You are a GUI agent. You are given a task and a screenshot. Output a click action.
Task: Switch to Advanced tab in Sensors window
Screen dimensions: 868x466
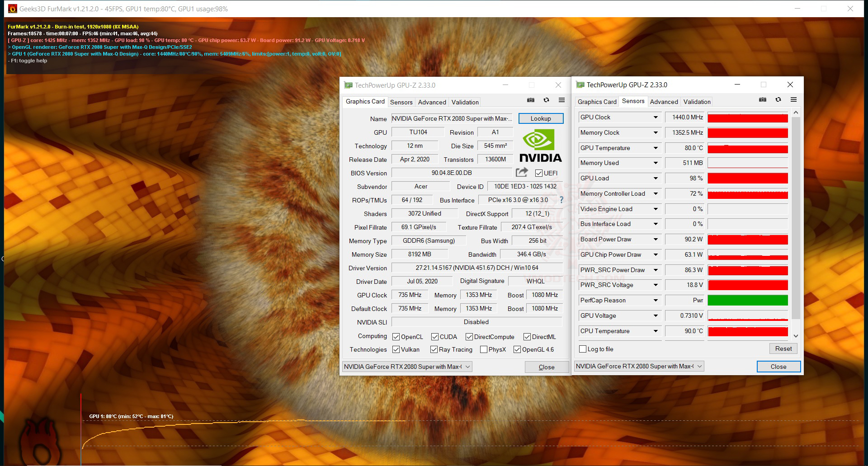click(664, 102)
